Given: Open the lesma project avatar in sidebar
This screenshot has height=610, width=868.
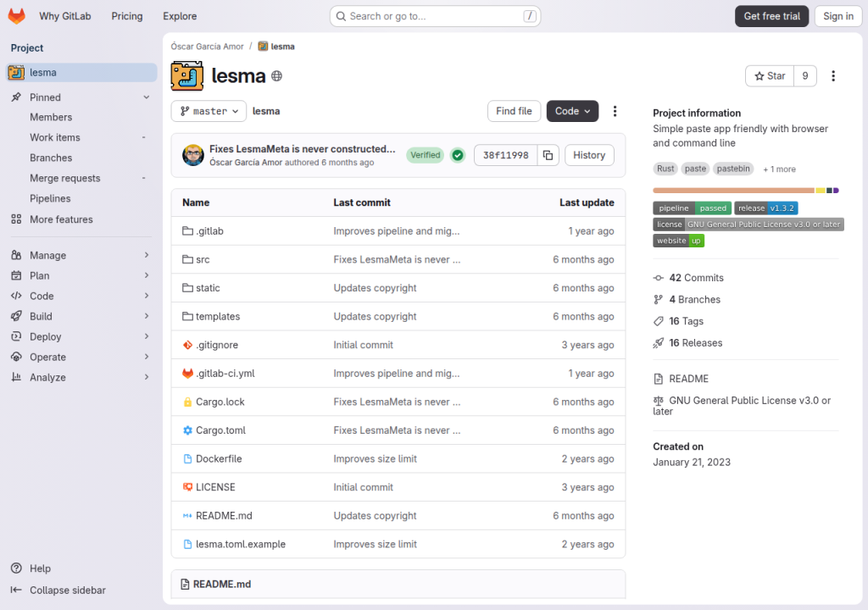Looking at the screenshot, I should point(17,73).
